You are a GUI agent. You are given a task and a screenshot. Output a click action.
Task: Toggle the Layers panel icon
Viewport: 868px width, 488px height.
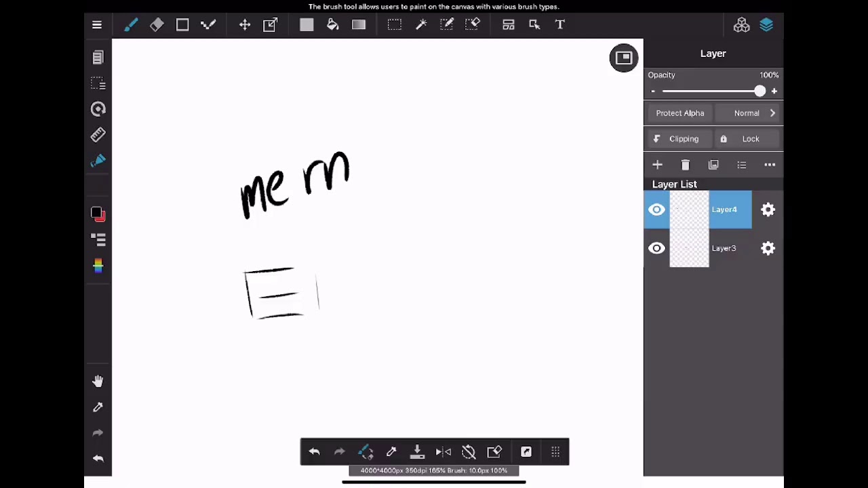tap(767, 25)
